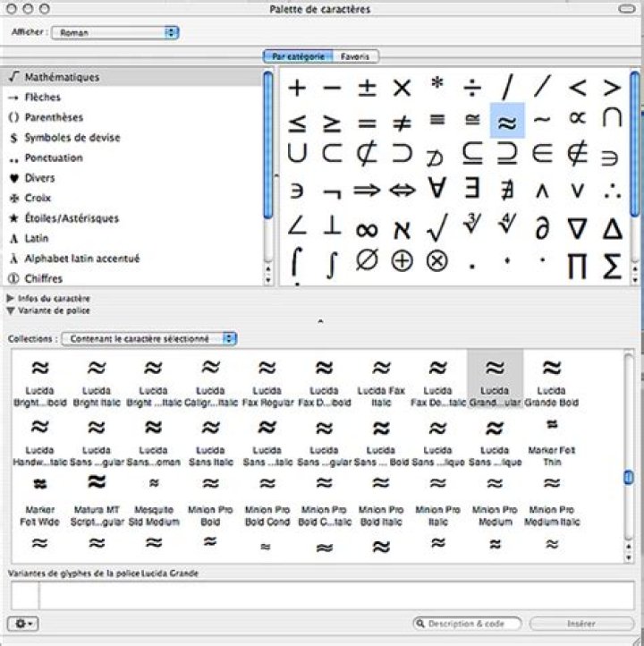Screen dimensions: 644x646
Task: Select the Matura MT Script variant
Action: [x=97, y=498]
